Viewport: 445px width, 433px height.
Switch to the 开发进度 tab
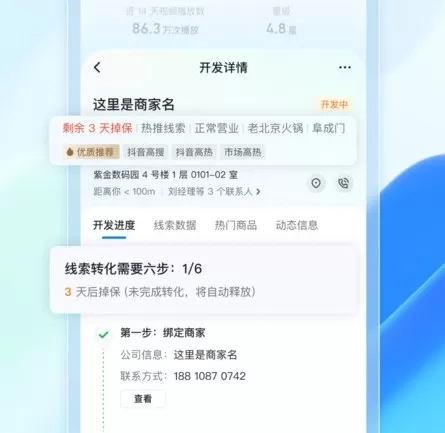click(114, 225)
